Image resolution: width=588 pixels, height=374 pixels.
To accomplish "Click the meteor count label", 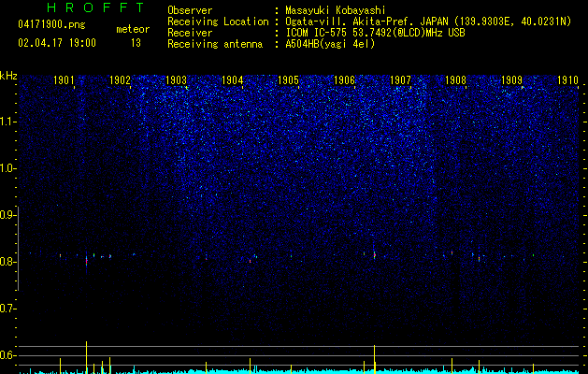I will point(133,29).
